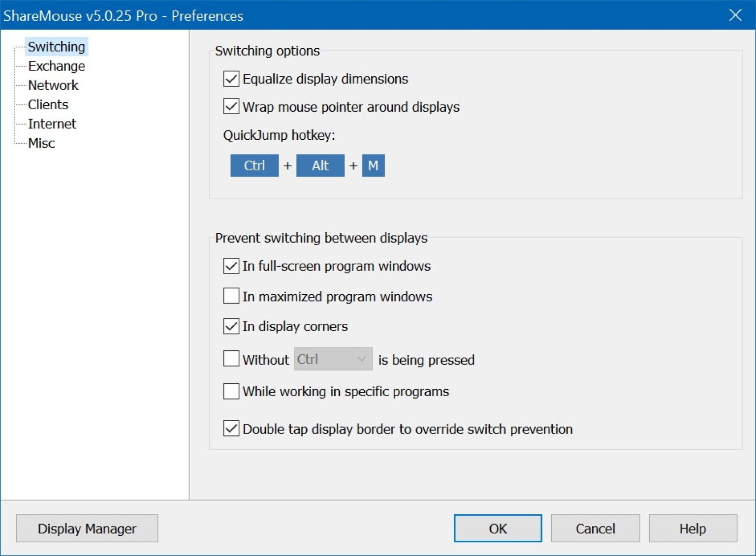Screen dimensions: 756x556
Task: Enable In maximized program windows option
Action: tap(230, 296)
